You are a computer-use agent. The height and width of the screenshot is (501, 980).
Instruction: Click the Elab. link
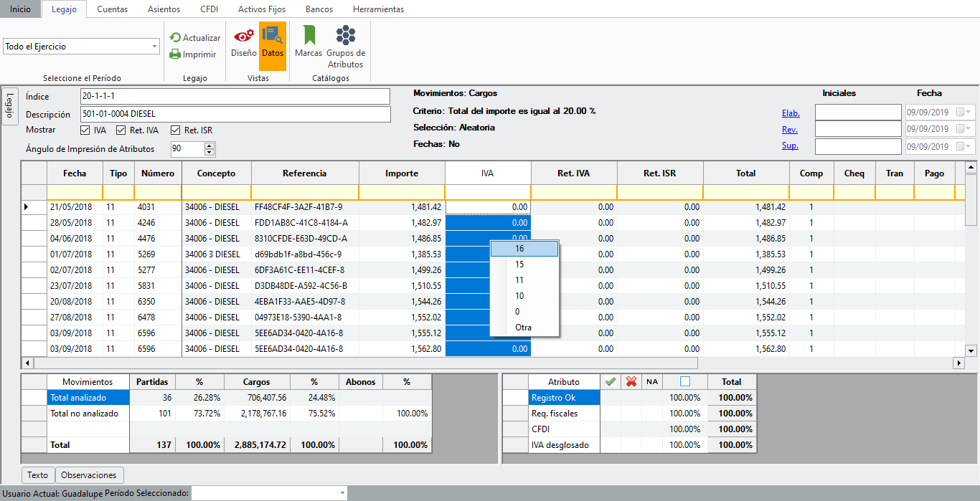tap(791, 113)
